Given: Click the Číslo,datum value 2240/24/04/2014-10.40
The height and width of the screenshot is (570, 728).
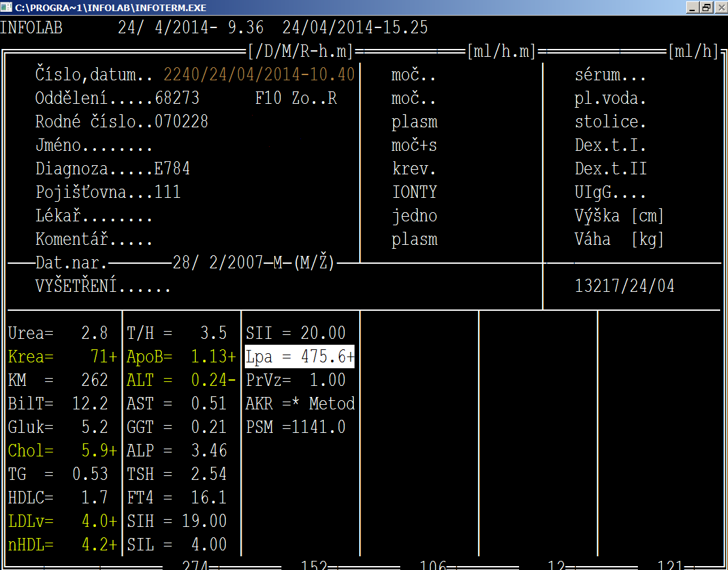Looking at the screenshot, I should (259, 74).
